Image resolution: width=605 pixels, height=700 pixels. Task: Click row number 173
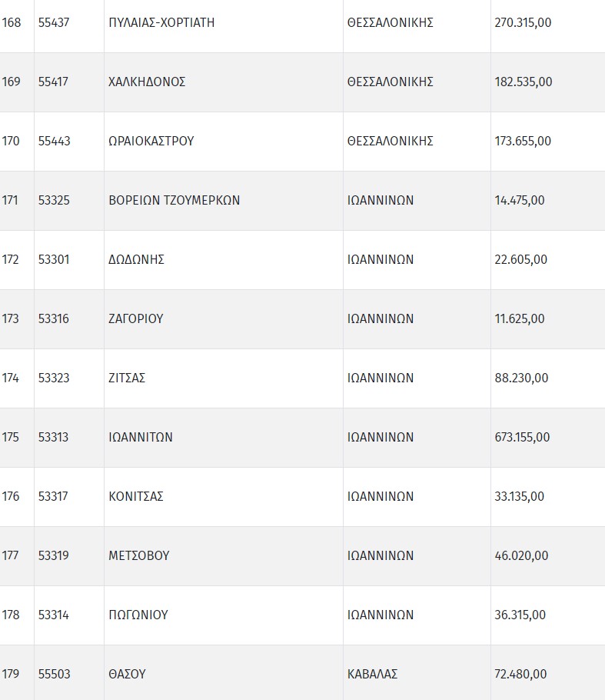(10, 318)
